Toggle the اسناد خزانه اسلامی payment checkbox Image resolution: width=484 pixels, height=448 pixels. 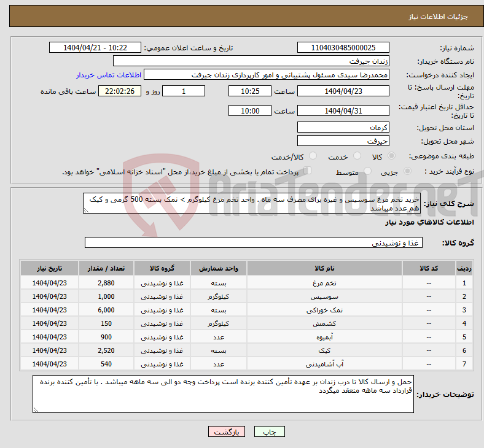307,171
